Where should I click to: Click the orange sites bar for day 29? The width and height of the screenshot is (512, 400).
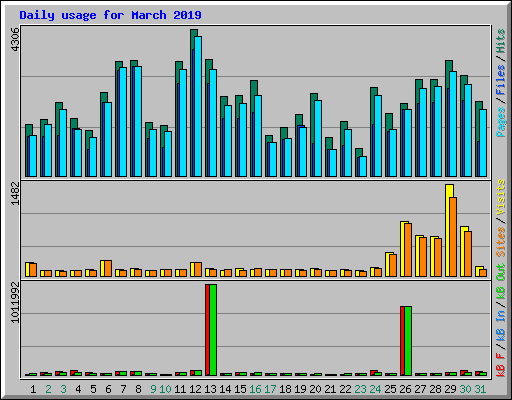tap(453, 237)
